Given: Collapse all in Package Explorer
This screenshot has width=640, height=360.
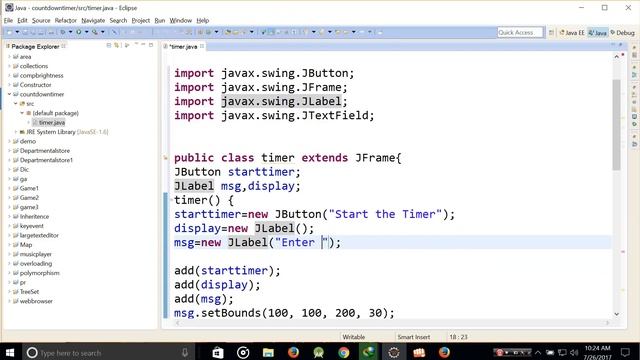Looking at the screenshot, I should pyautogui.click(x=109, y=45).
